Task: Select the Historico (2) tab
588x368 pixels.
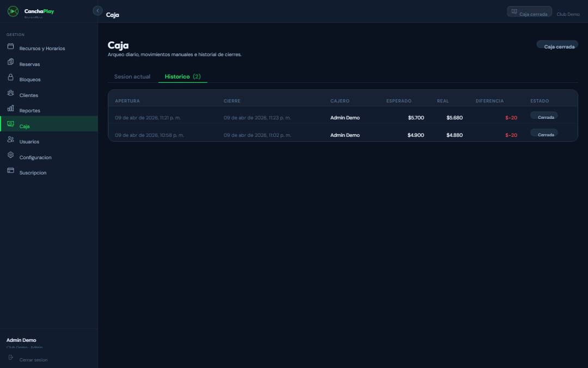Action: click(x=182, y=77)
